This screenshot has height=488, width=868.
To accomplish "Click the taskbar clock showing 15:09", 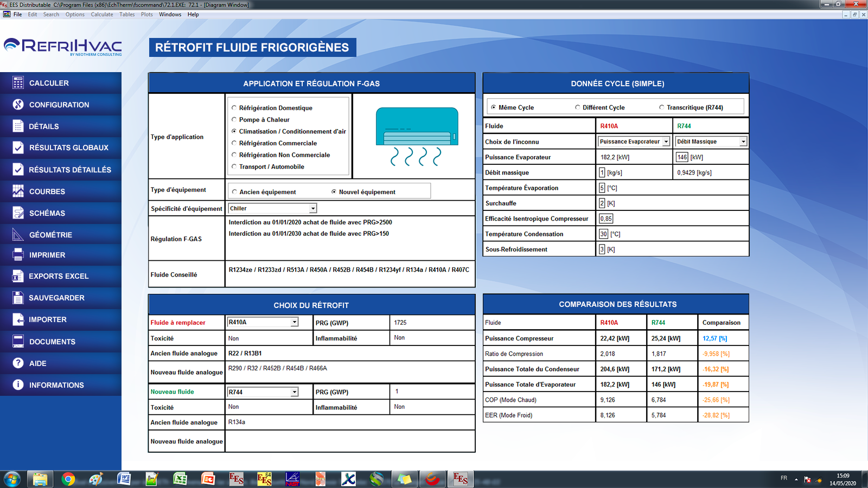I will click(843, 476).
